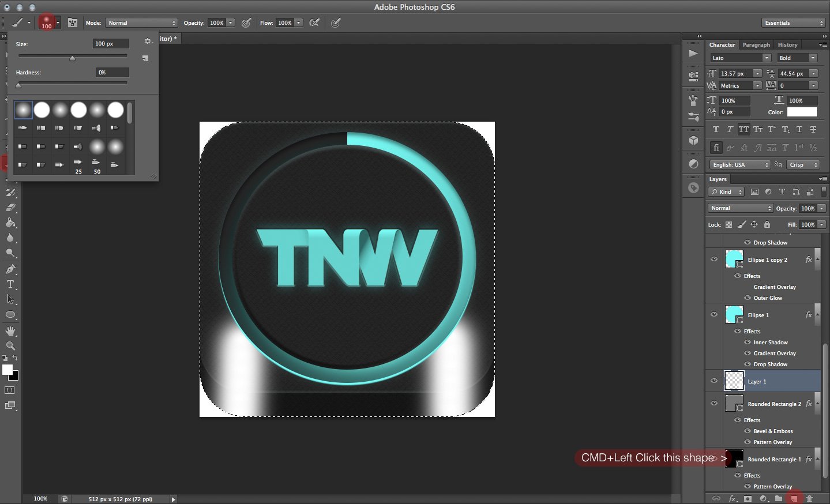The height and width of the screenshot is (504, 830).
Task: Select the Layers panel tab
Action: point(718,179)
